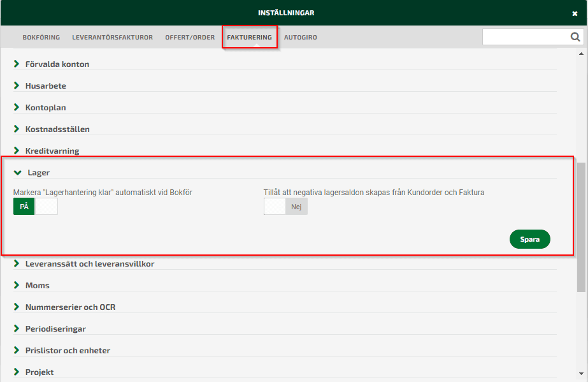This screenshot has height=382, width=588.
Task: Expand the Kostnadsställen chevron
Action: [17, 129]
